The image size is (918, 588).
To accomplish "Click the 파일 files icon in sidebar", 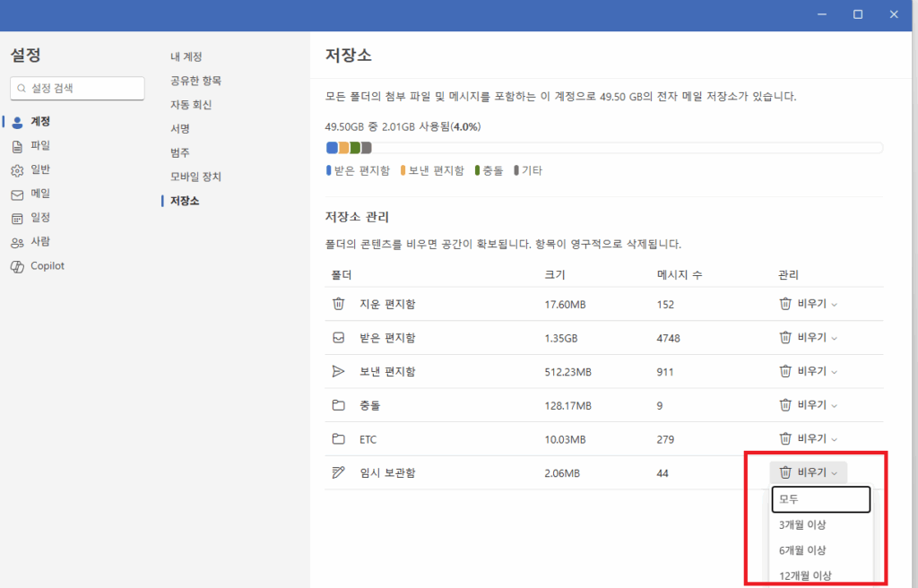I will click(x=18, y=145).
